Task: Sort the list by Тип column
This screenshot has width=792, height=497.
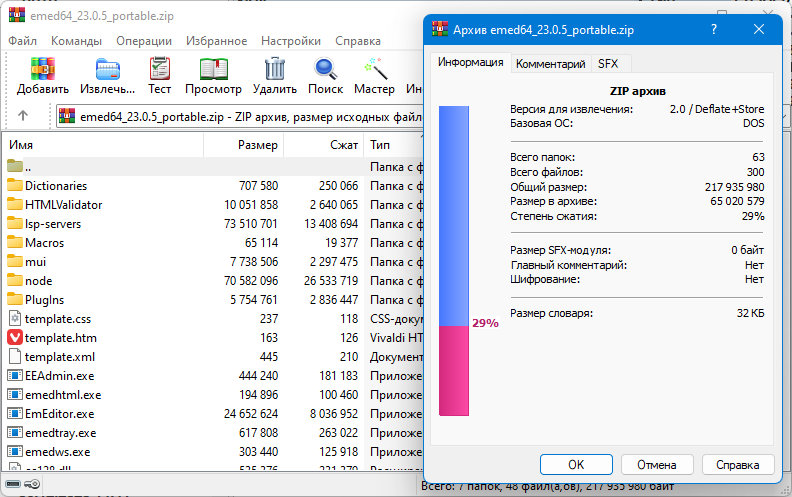Action: click(394, 145)
